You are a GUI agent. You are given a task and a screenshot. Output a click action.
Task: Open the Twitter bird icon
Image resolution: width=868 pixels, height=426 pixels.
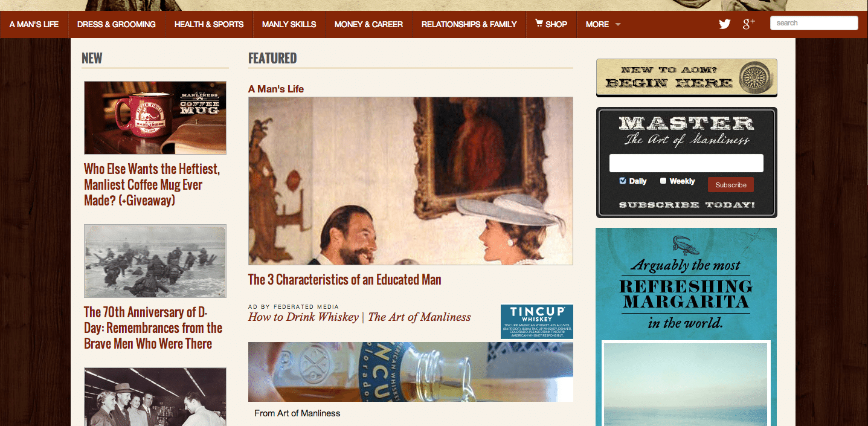coord(725,24)
